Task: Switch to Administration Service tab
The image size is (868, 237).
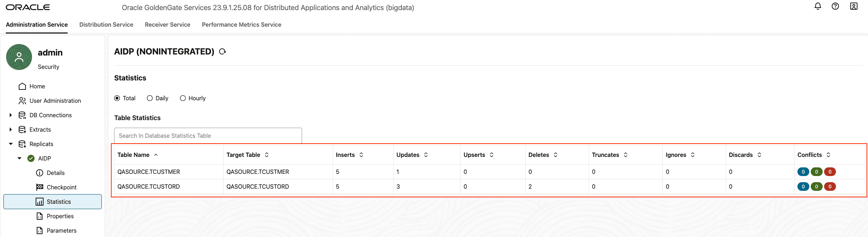Action: click(37, 25)
